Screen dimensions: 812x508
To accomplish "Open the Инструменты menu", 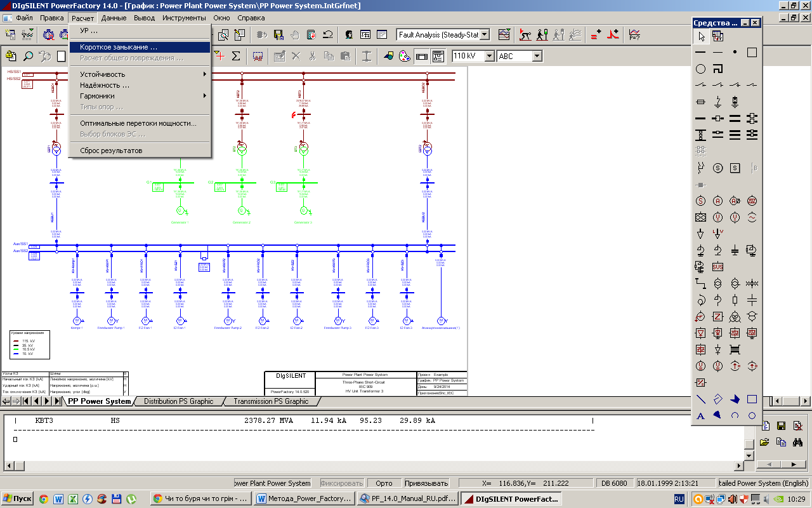I will tap(184, 18).
